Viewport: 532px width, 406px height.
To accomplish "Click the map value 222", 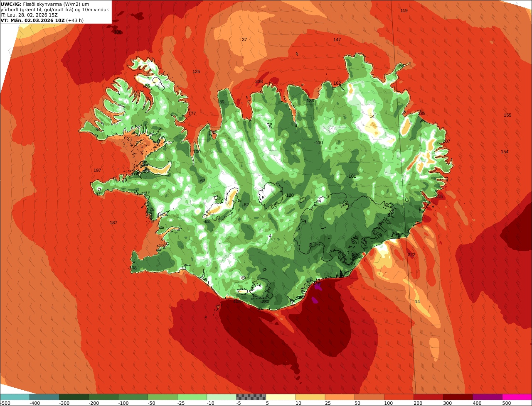I will point(411,254).
